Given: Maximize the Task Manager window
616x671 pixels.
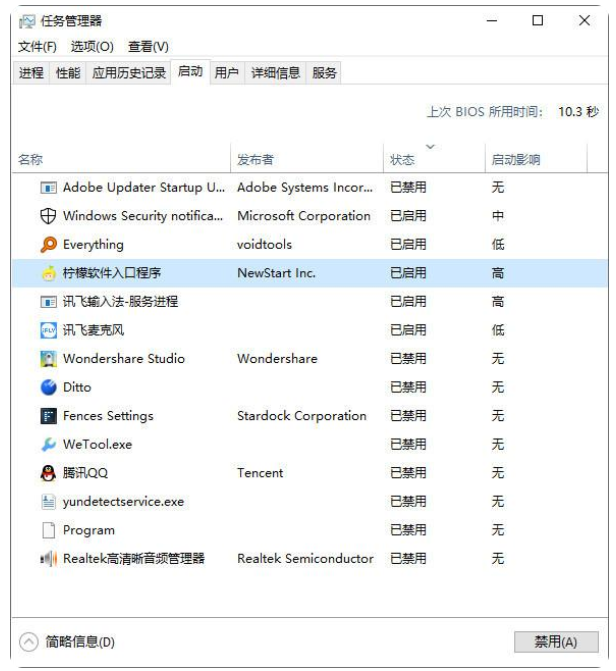Looking at the screenshot, I should 538,21.
